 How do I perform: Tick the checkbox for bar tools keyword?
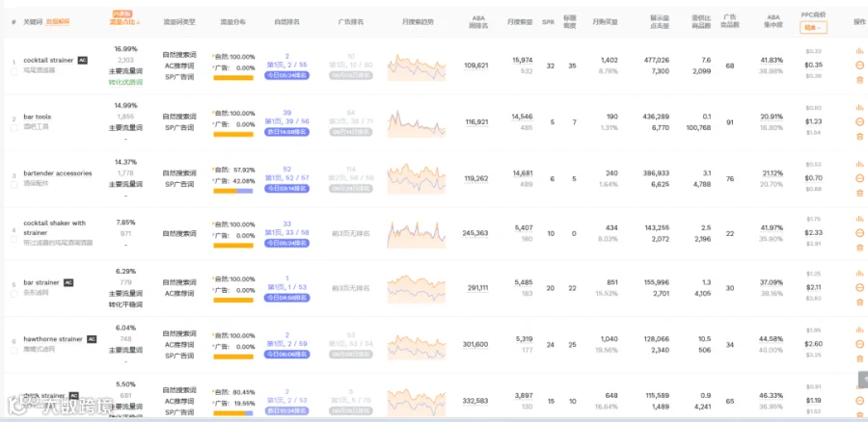14,128
